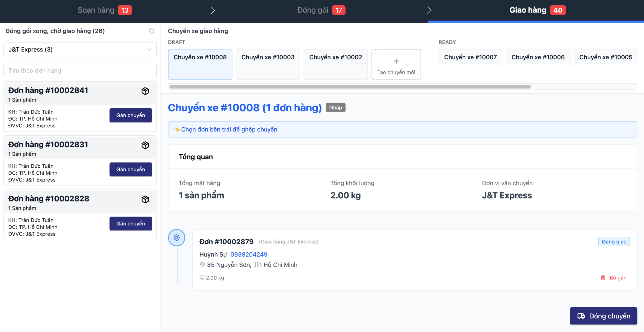Click package icon on order #10002841
644x332 pixels.
(145, 91)
